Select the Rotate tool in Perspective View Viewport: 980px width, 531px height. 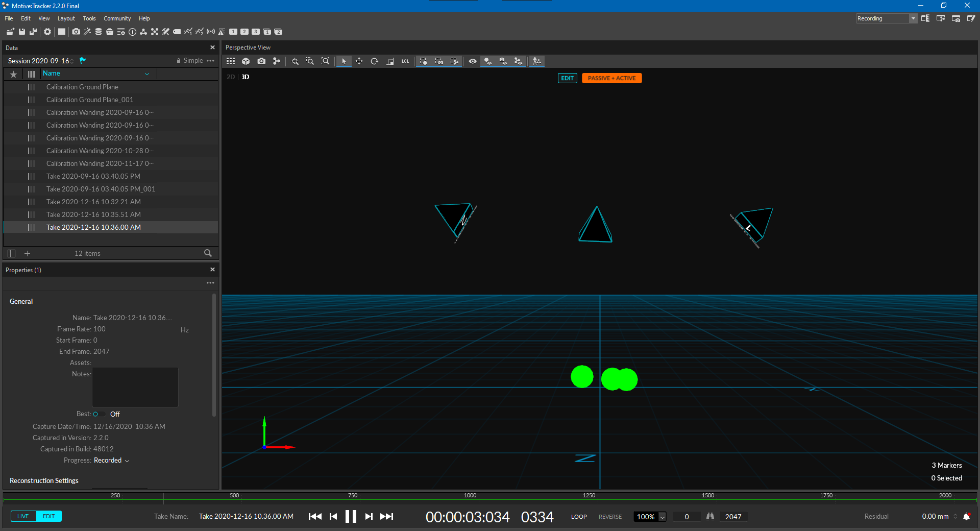click(374, 61)
